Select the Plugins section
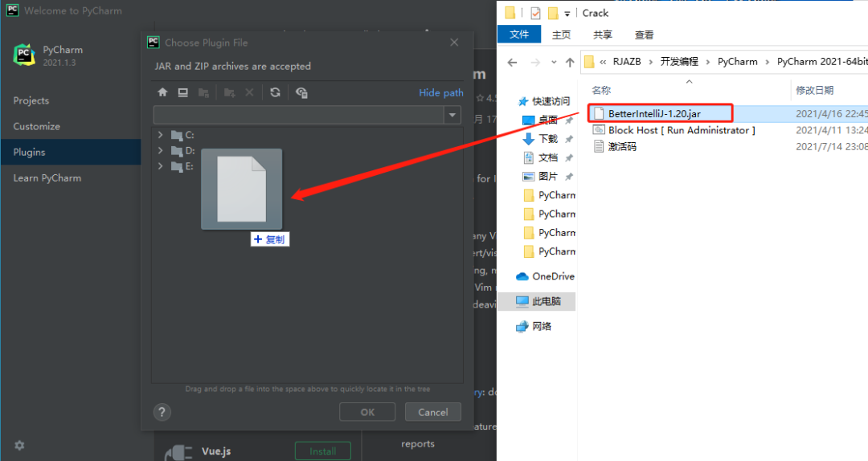 (x=70, y=152)
